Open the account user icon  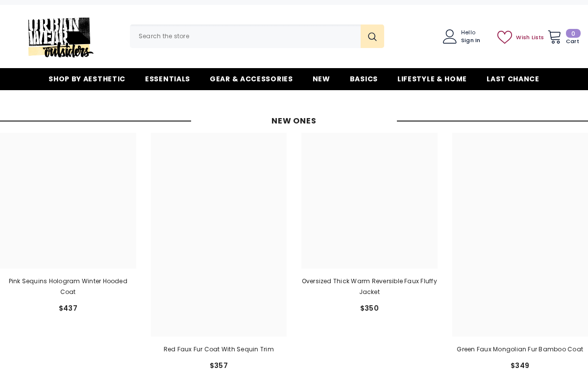(x=450, y=36)
